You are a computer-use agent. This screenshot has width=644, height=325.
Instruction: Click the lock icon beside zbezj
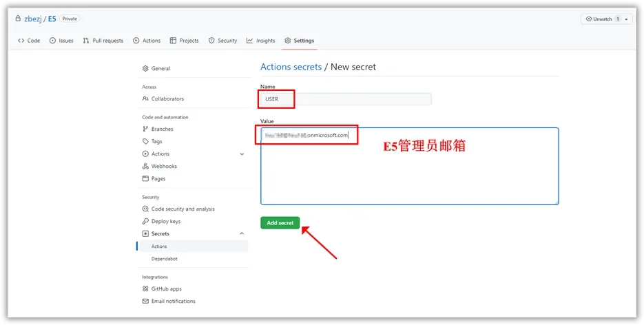18,19
